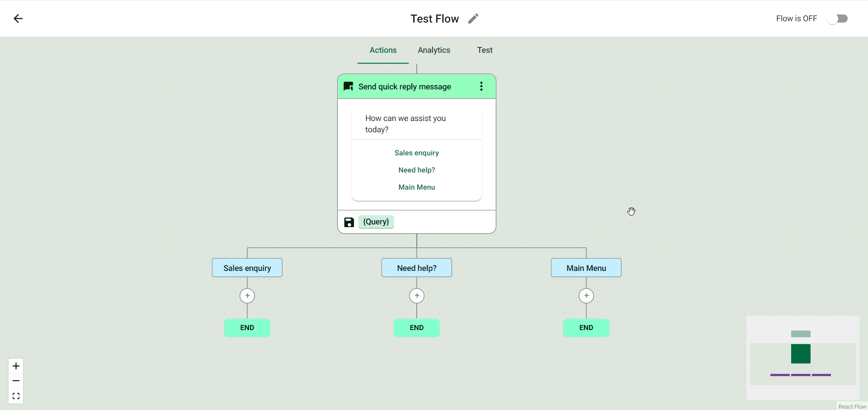Open the three-dot menu on quick reply node
The width and height of the screenshot is (868, 410).
[481, 86]
